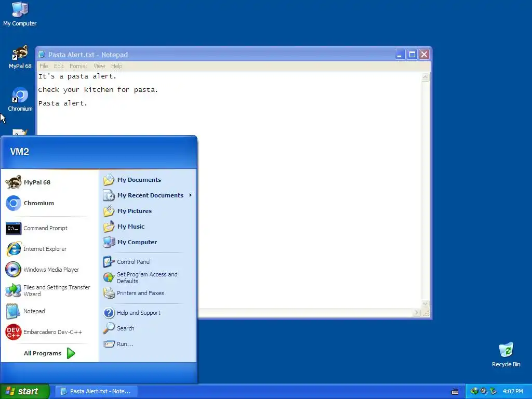Image resolution: width=532 pixels, height=399 pixels.
Task: Maximize the Pasta Alert Notepad window
Action: 412,54
